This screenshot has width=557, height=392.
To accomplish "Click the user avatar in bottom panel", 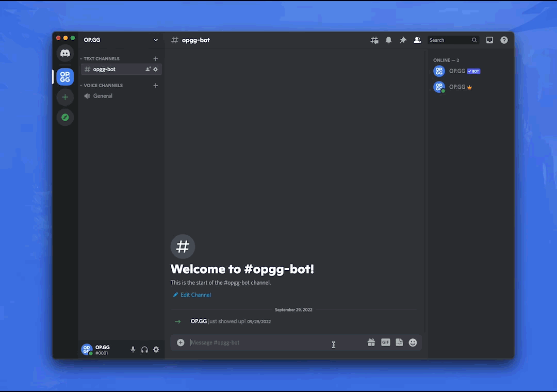I will tap(87, 350).
